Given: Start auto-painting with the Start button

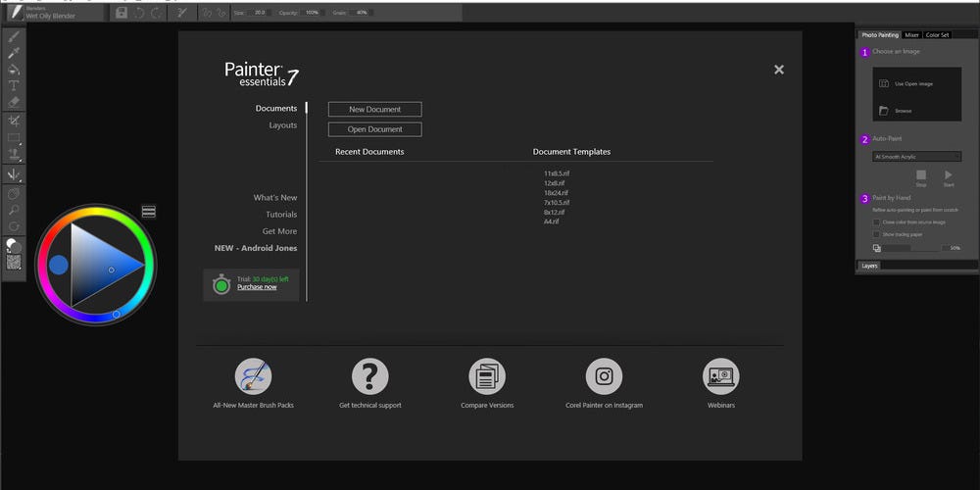Looking at the screenshot, I should pos(949,177).
